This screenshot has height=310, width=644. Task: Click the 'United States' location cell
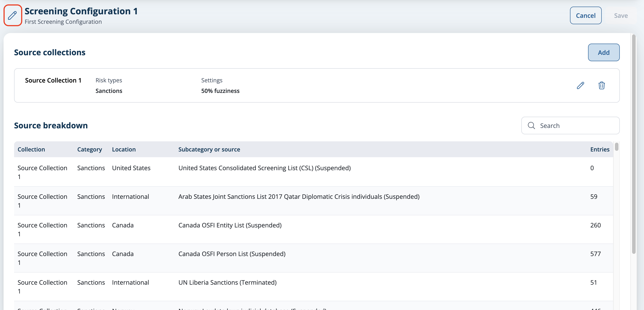pyautogui.click(x=131, y=168)
